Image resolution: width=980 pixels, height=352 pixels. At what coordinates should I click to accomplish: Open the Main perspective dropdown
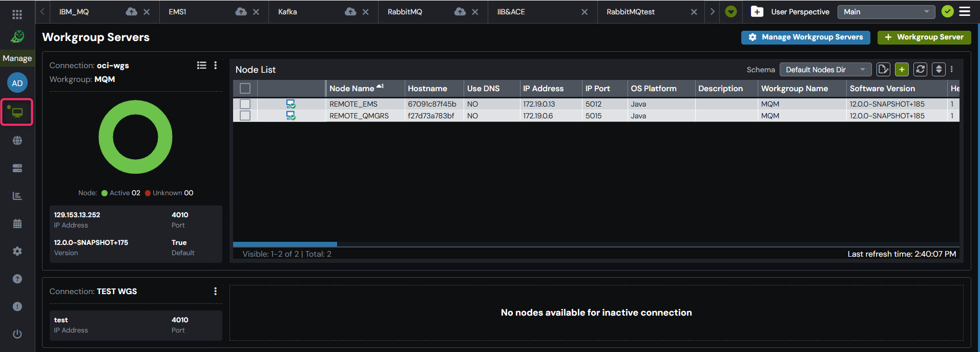tap(886, 12)
